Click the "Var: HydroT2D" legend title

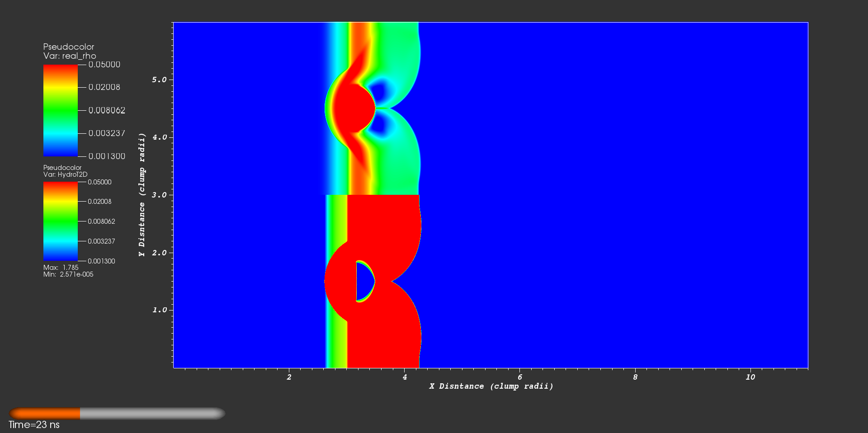tap(65, 174)
